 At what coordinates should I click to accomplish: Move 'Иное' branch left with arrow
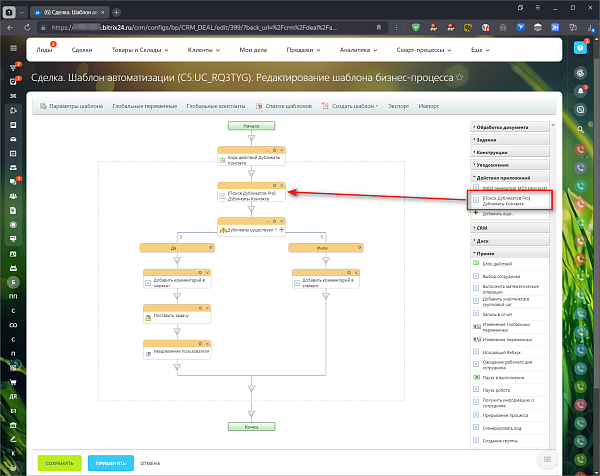pos(322,237)
